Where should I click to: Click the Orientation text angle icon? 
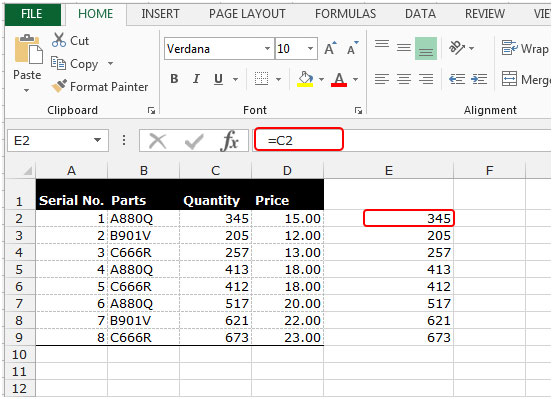point(457,48)
